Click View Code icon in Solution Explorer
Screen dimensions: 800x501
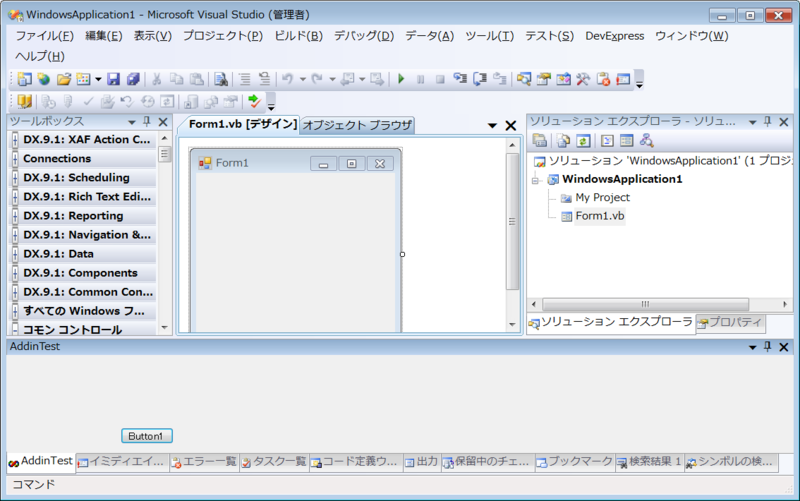(607, 140)
